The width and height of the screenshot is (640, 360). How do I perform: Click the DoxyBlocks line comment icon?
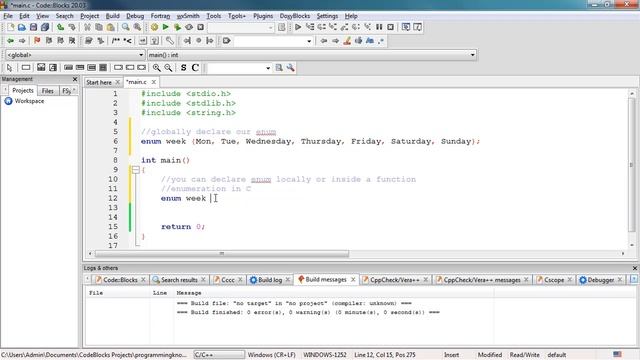[128, 41]
